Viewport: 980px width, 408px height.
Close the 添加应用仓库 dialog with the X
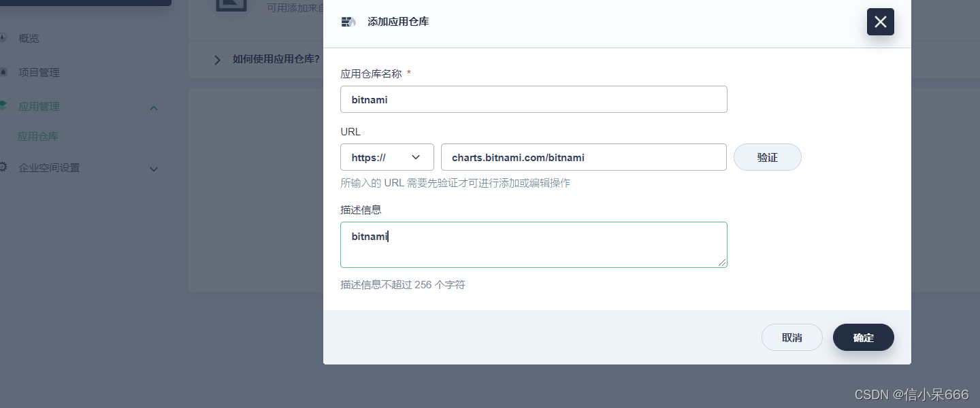click(x=880, y=22)
